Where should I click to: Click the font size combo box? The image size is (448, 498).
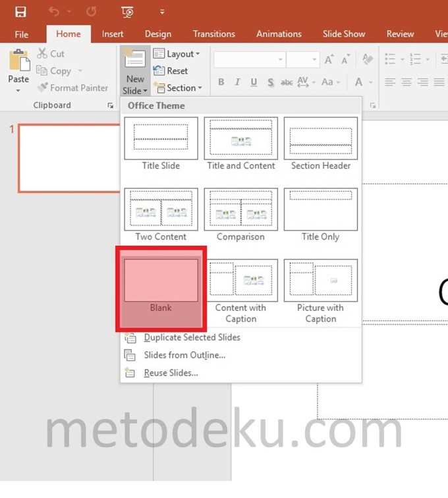pyautogui.click(x=303, y=59)
